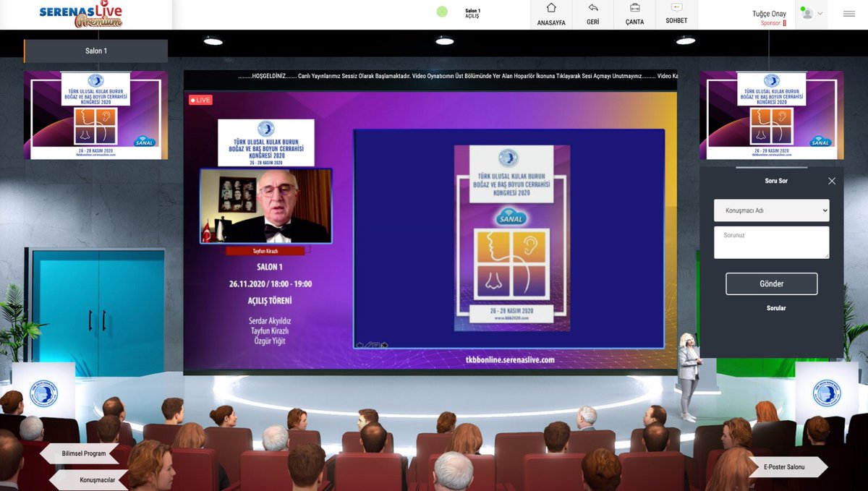Close the Soru Sor panel
Image resolution: width=868 pixels, height=491 pixels.
(832, 181)
